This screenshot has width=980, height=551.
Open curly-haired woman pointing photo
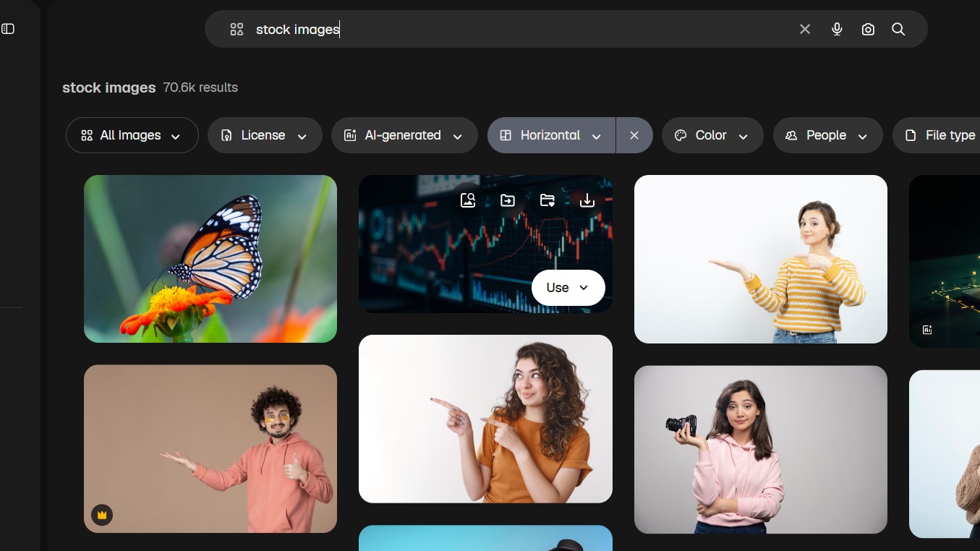pos(485,419)
